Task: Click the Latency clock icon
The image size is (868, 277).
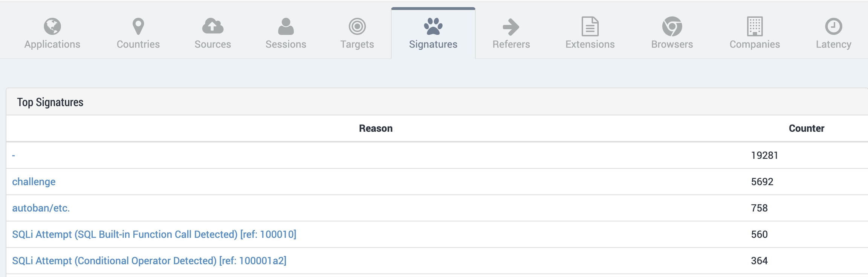Action: click(833, 26)
